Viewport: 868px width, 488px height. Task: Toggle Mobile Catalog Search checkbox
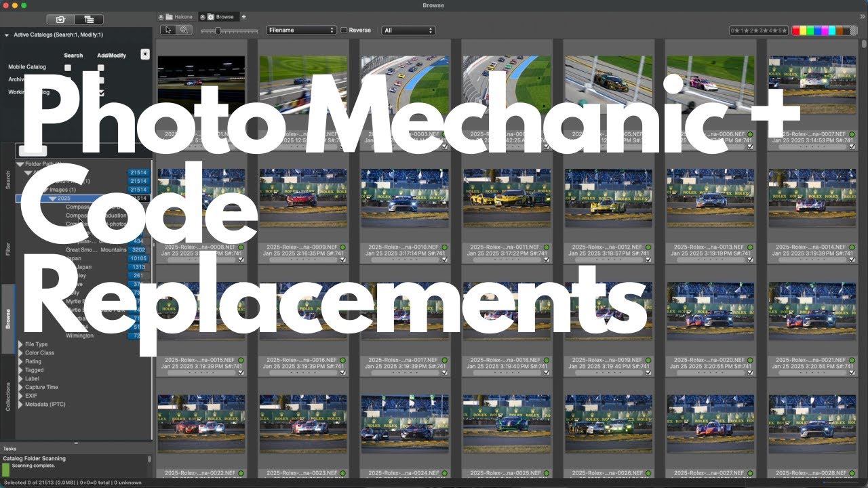pyautogui.click(x=68, y=68)
